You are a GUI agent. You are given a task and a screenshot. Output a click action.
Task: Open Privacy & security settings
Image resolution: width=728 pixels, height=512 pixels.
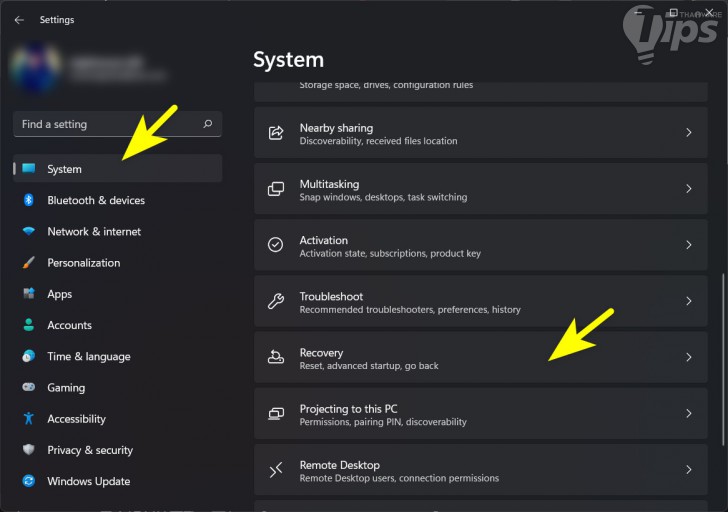90,450
